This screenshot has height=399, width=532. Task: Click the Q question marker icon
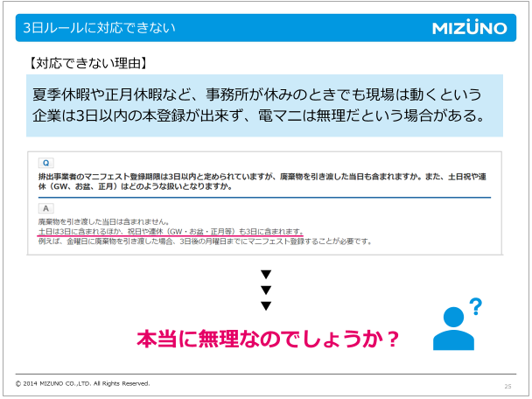click(x=45, y=163)
